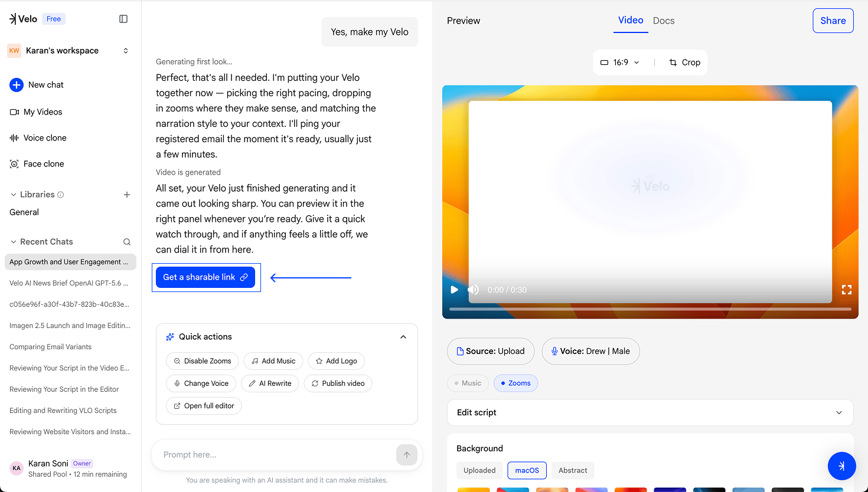Collapse the Recent Chats section
Viewport: 868px width, 492px height.
coord(14,242)
